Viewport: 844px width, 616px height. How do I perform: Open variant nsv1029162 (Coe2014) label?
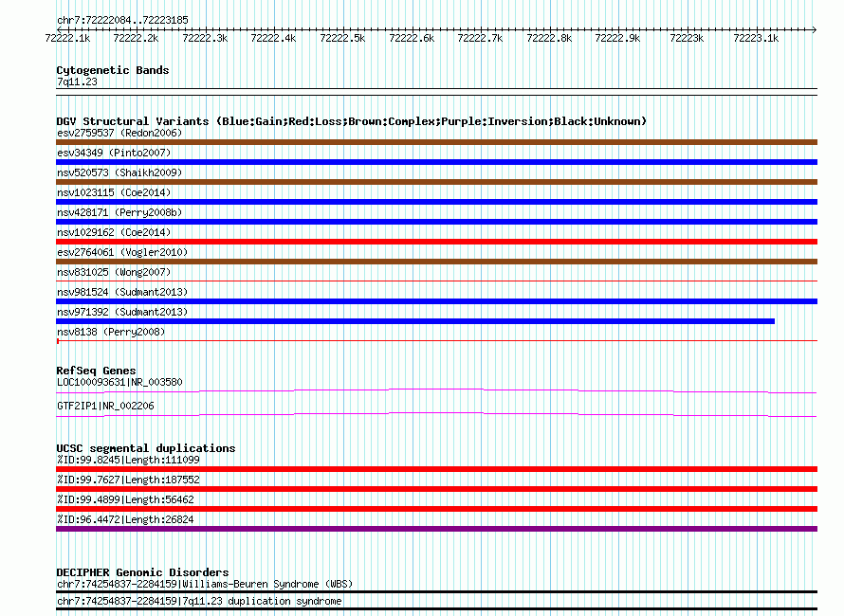[114, 232]
